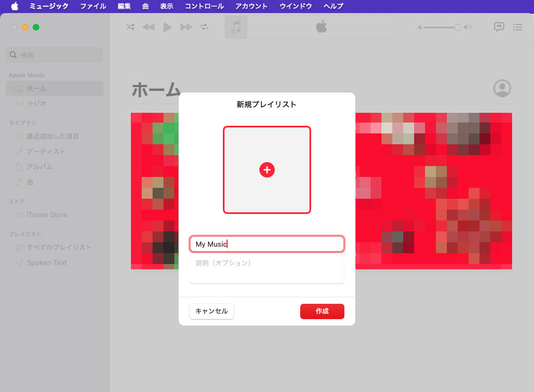Toggle shuffle in the playback toolbar
The height and width of the screenshot is (392, 534).
(x=130, y=27)
